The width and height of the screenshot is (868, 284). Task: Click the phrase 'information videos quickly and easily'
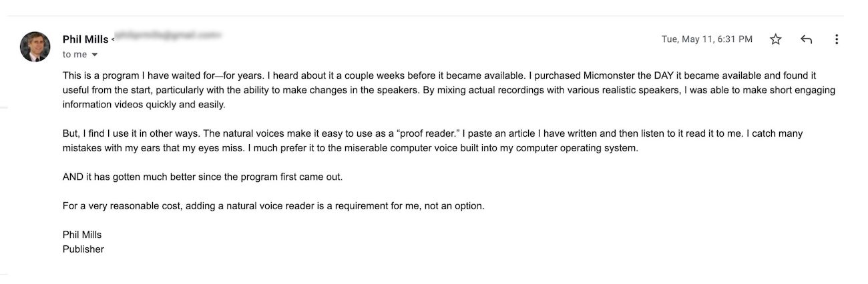coord(144,105)
